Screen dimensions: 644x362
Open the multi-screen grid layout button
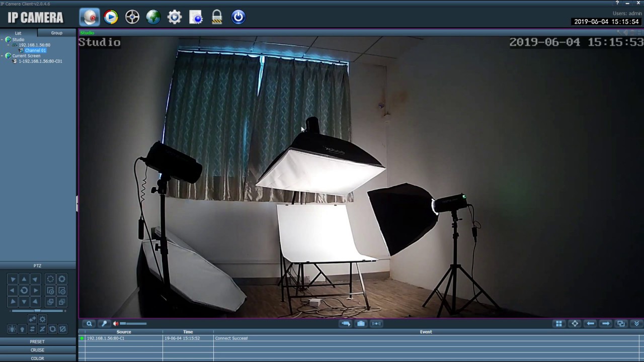(558, 324)
